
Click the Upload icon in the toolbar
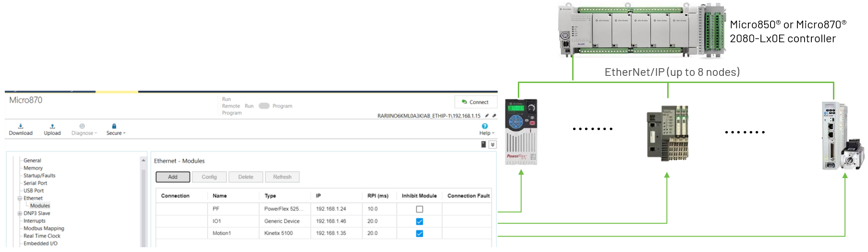tap(52, 126)
